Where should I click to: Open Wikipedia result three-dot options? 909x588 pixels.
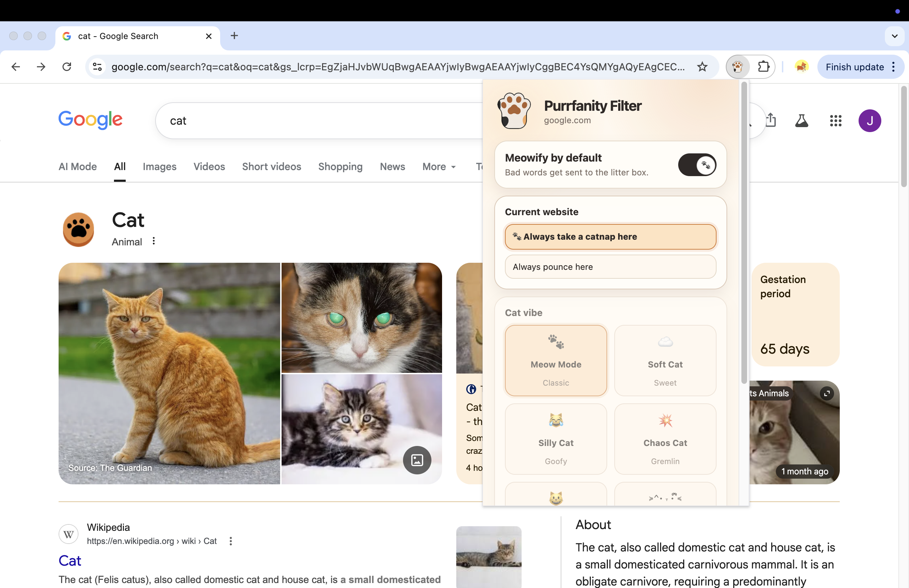(230, 541)
